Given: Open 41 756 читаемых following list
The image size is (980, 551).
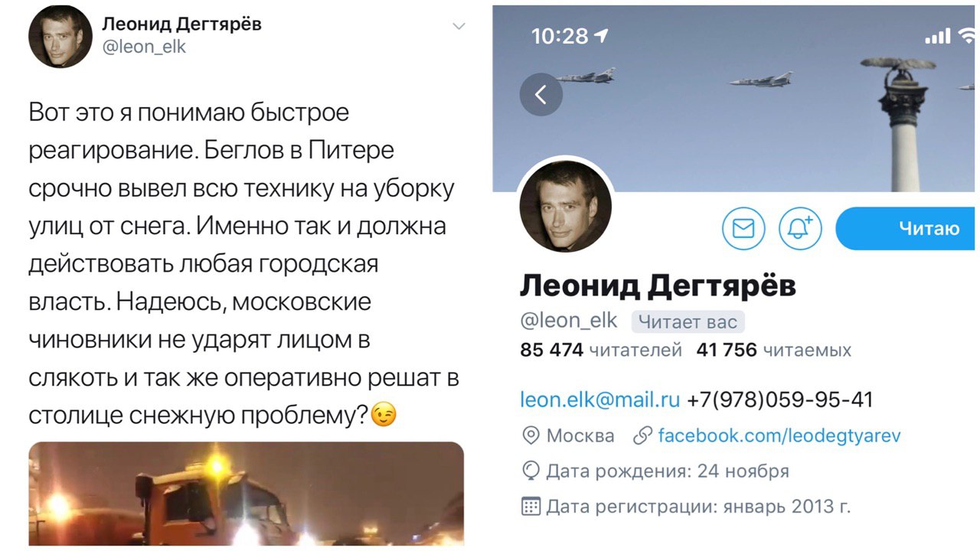Looking at the screenshot, I should (x=774, y=350).
